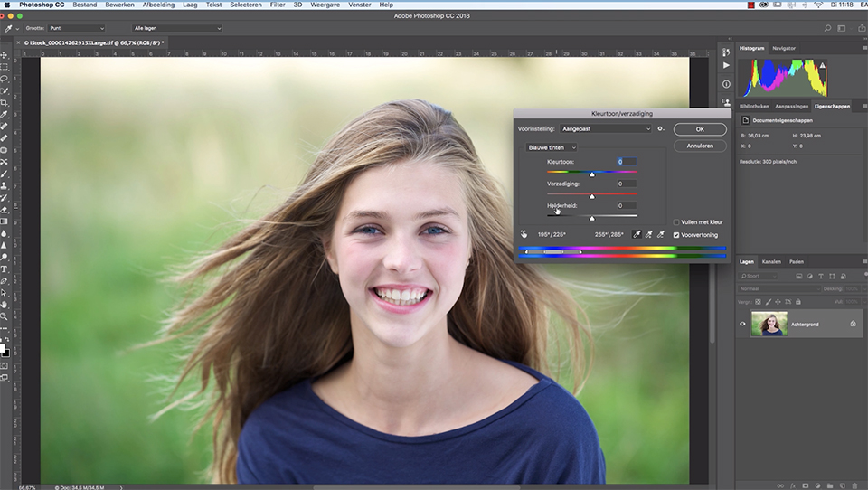Viewport: 868px width, 490px height.
Task: Click the Info panel icon
Action: (x=726, y=84)
